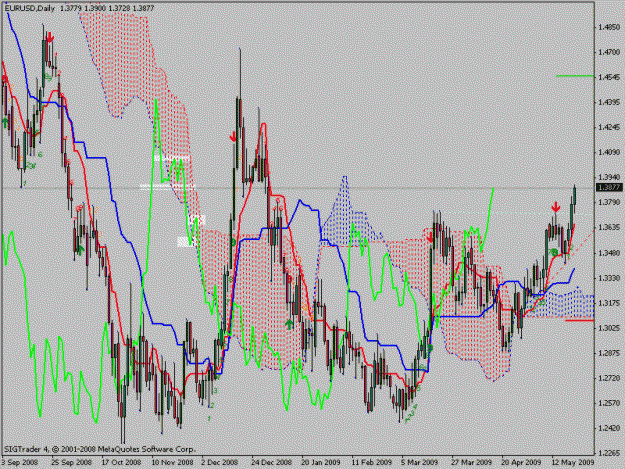
Task: Click the 1.3480 price axis label
Action: point(609,253)
